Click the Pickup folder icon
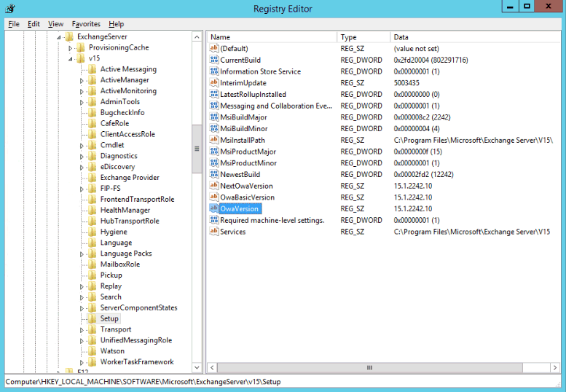The height and width of the screenshot is (392, 566). coord(93,275)
